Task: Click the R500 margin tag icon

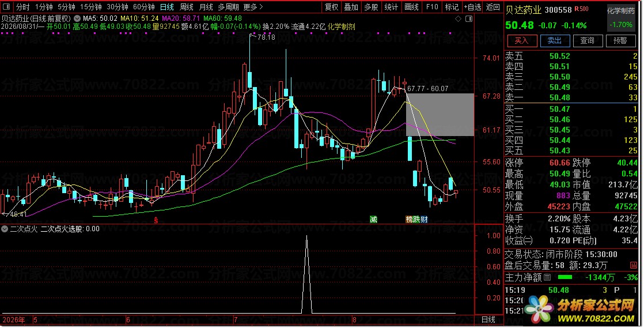Action: coord(581,9)
